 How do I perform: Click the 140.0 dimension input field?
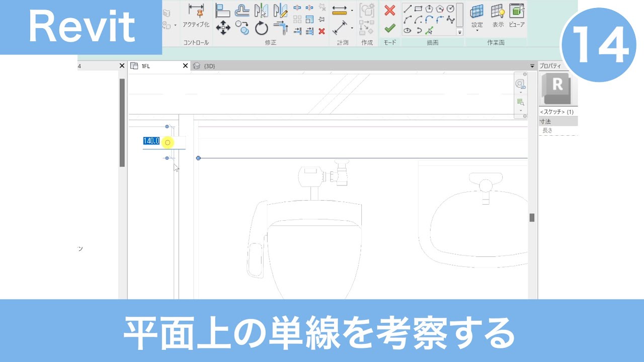pyautogui.click(x=164, y=142)
